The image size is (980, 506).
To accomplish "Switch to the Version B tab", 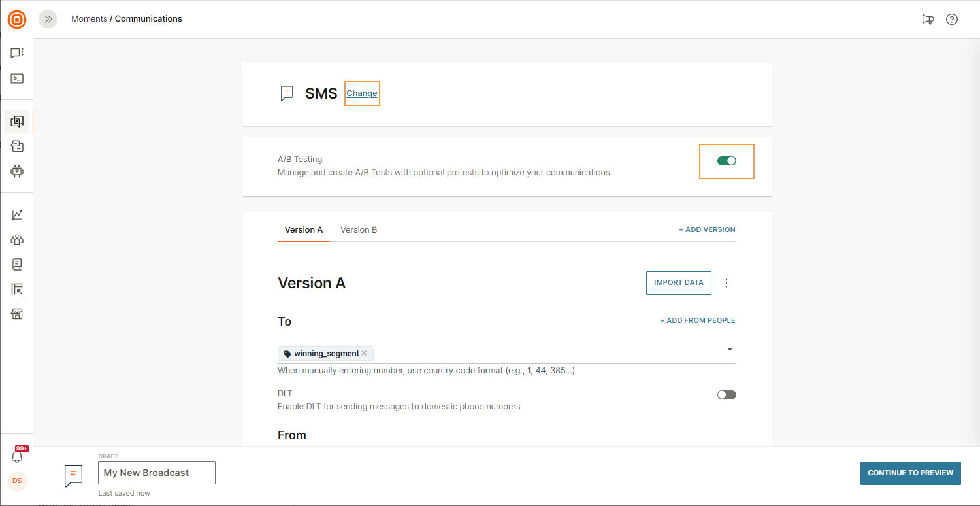I will (359, 230).
